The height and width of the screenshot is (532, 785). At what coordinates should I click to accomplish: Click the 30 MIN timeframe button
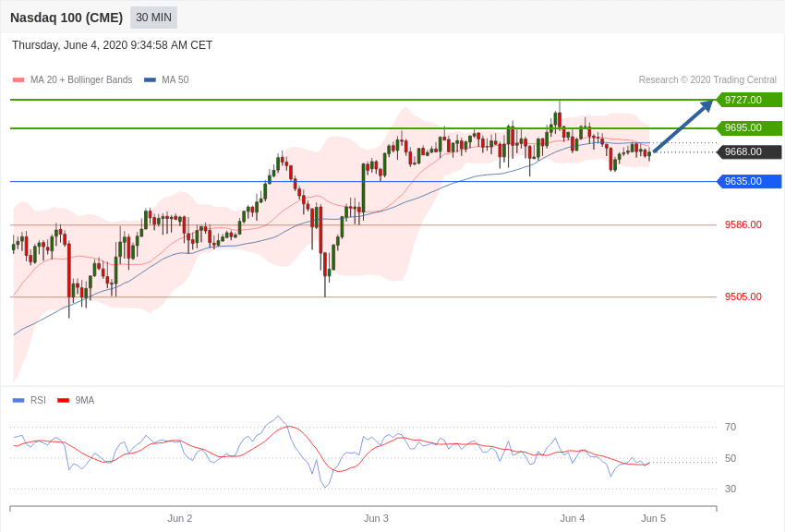point(153,18)
